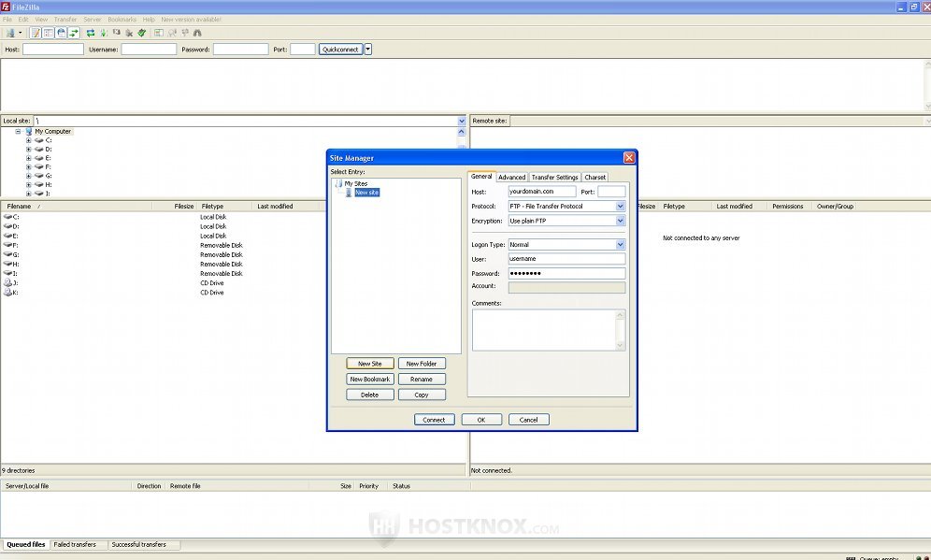Click the Password field in Site Manager
The width and height of the screenshot is (931, 560).
pos(566,273)
